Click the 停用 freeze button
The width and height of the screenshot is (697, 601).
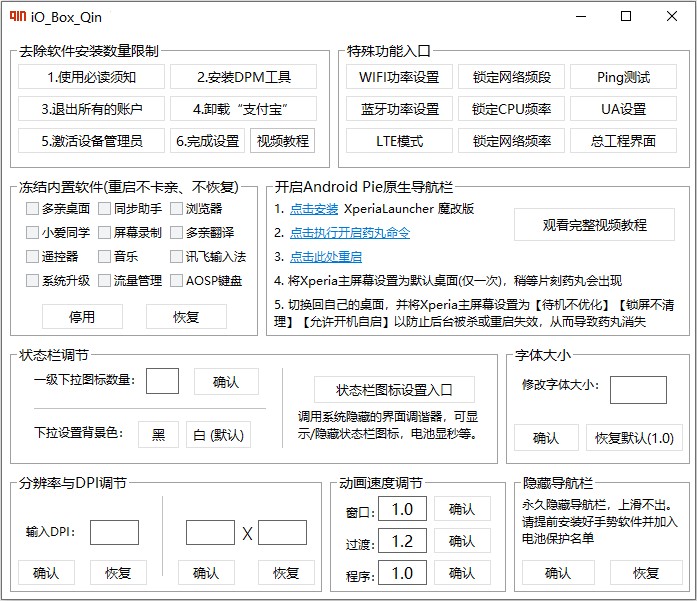pyautogui.click(x=82, y=317)
